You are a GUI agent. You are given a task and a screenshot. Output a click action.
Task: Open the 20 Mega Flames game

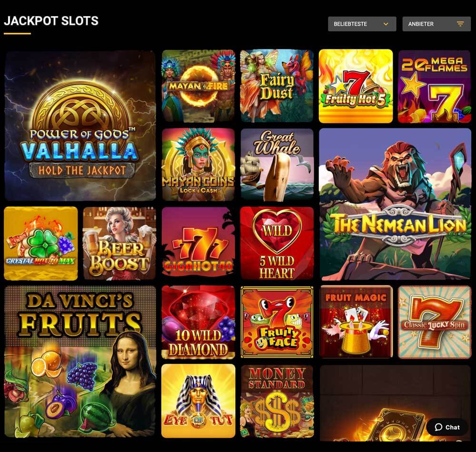435,86
